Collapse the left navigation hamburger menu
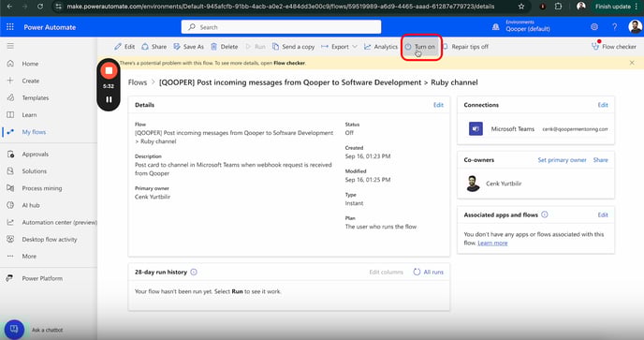 click(x=10, y=46)
